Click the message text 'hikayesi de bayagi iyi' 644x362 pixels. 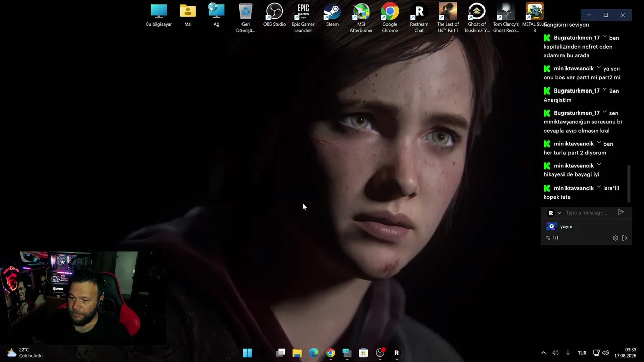(x=572, y=175)
